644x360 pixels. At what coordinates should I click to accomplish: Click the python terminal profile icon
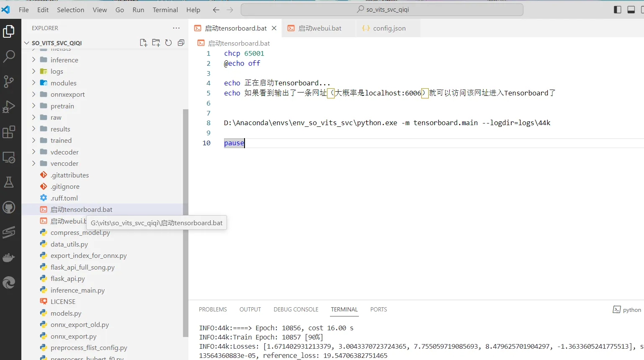(617, 309)
